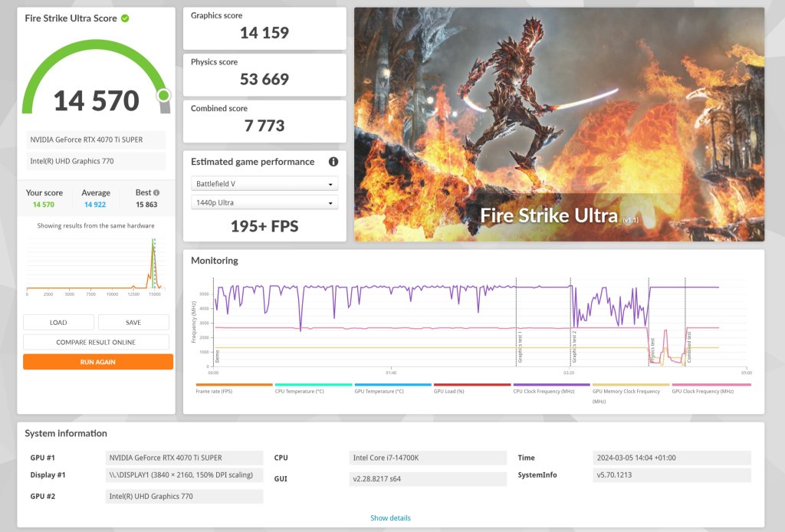785x532 pixels.
Task: Click Intel(R) UHD Graphics 770 under score gauge
Action: click(x=96, y=161)
